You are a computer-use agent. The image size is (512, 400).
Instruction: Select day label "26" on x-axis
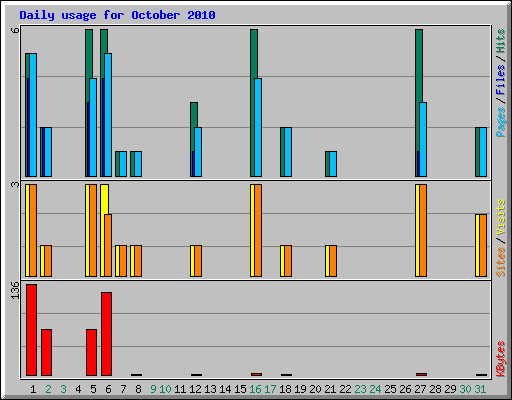tap(405, 389)
